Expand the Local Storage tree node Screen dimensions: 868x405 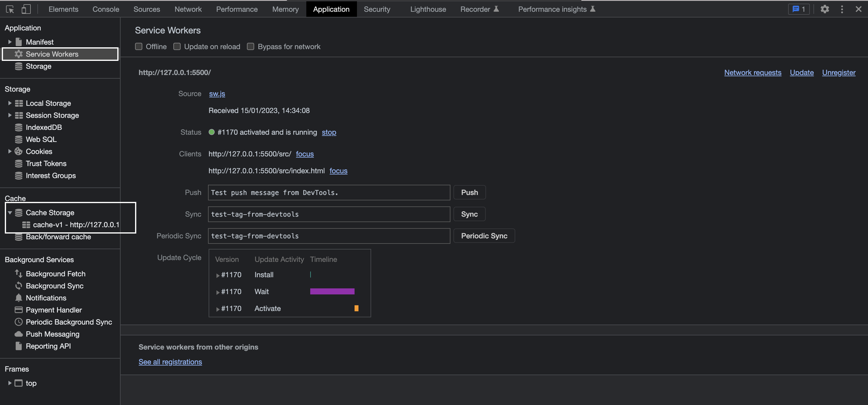pyautogui.click(x=10, y=103)
